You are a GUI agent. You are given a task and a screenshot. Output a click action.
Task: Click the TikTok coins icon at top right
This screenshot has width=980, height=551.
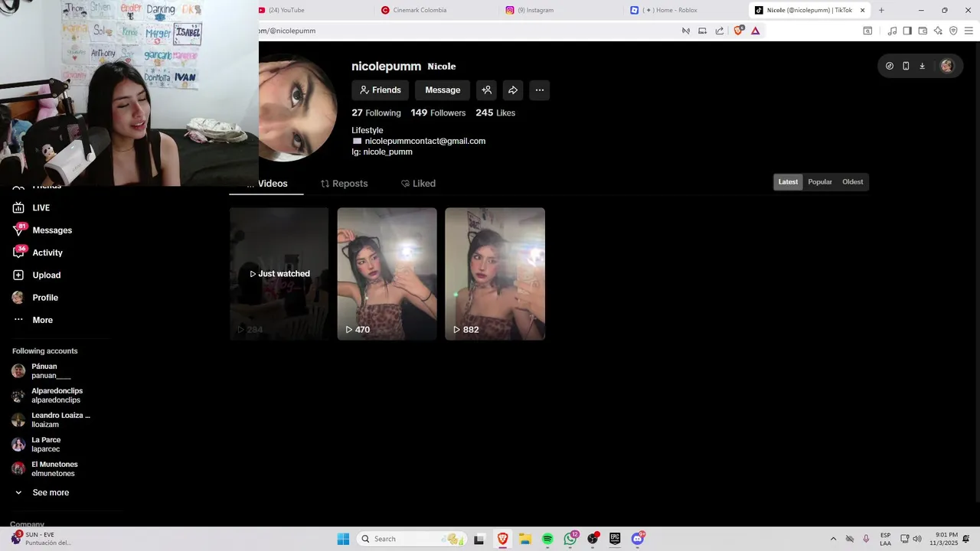(890, 66)
